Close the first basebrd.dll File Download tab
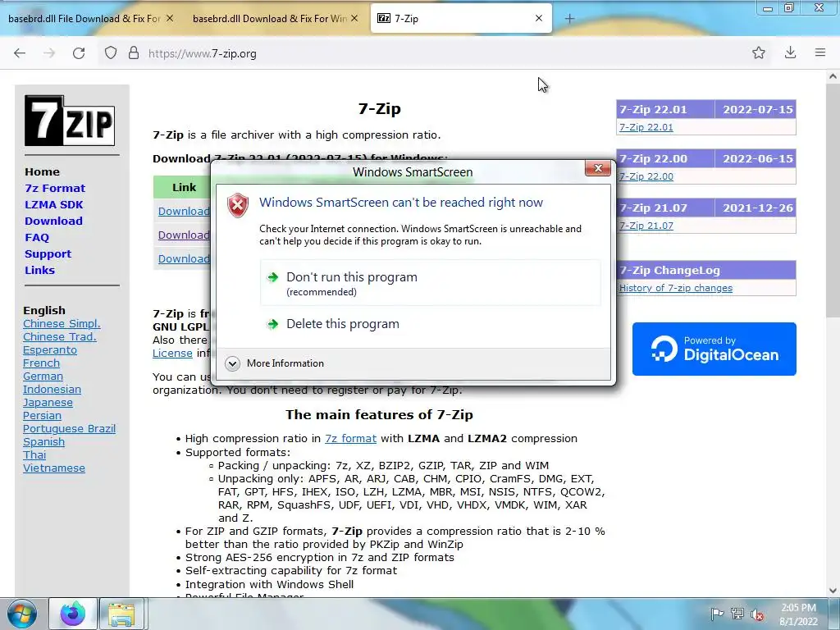This screenshot has height=630, width=840. tap(170, 18)
